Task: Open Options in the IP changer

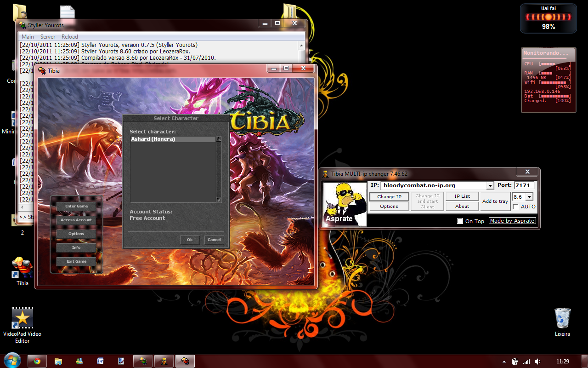Action: (389, 207)
